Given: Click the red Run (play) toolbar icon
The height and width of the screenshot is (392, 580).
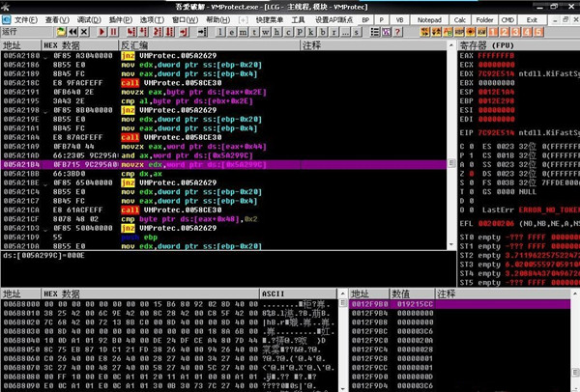Looking at the screenshot, I should [x=101, y=32].
